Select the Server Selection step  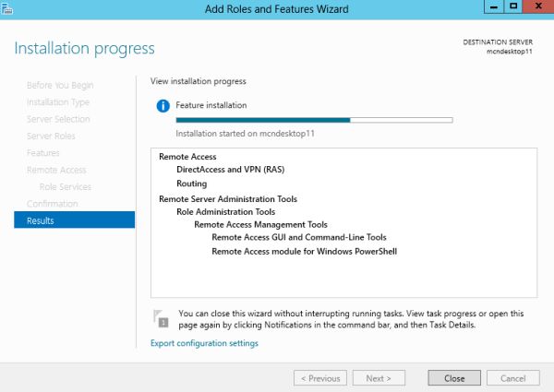pos(58,119)
